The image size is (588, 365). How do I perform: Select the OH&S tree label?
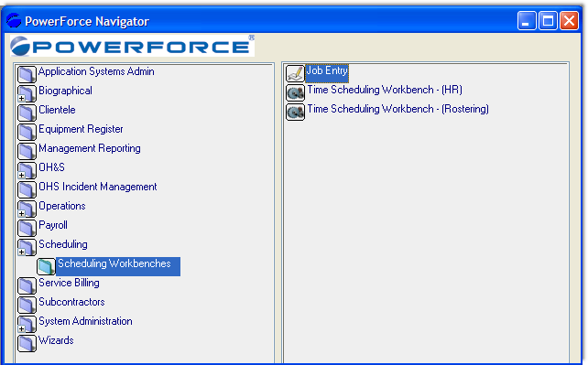pyautogui.click(x=52, y=167)
